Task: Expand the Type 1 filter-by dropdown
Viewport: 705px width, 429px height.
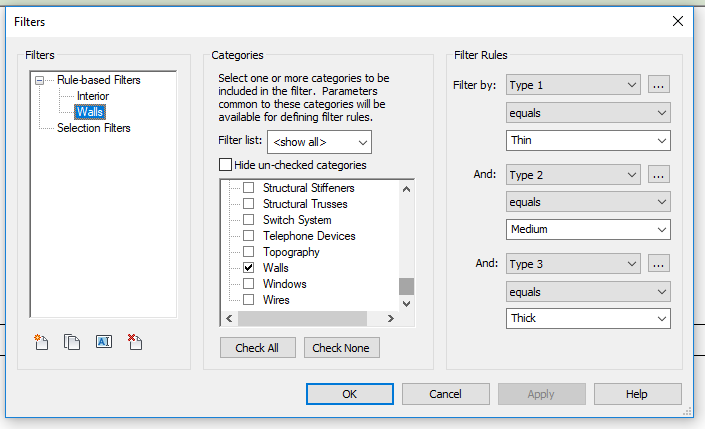Action: [x=573, y=85]
